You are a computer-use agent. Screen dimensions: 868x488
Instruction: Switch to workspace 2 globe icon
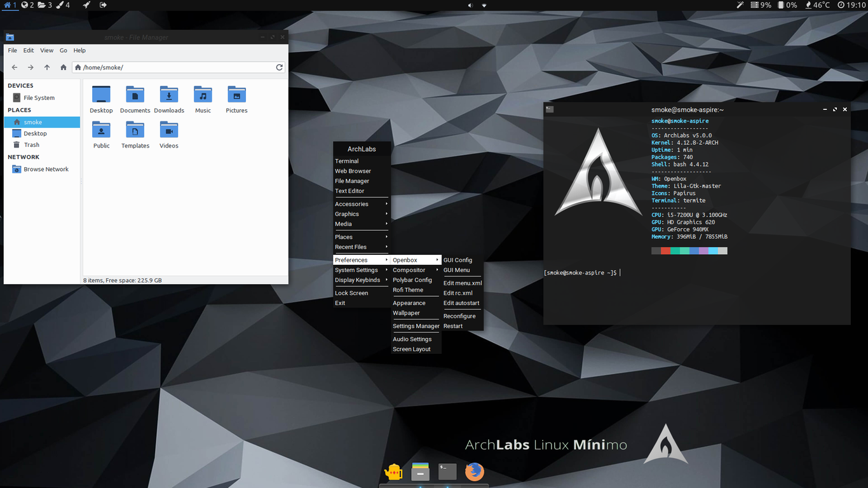point(24,4)
